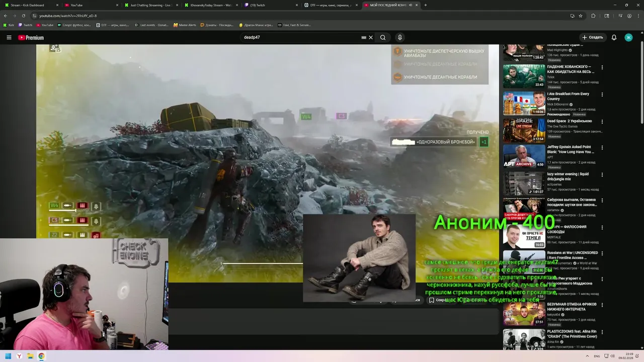Open options for the БЕЗУМНАЯ ОТМЕНА ФРИКОВ video
644x362 pixels.
click(602, 305)
